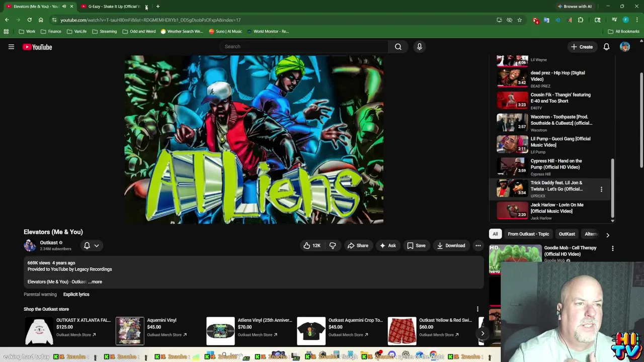The height and width of the screenshot is (362, 644).
Task: Expand the subscription notification dropdown arrow
Action: tap(97, 245)
